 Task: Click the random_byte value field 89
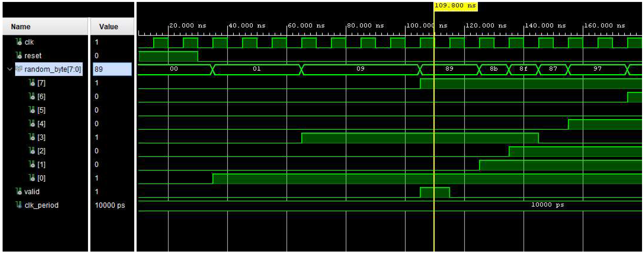click(112, 69)
